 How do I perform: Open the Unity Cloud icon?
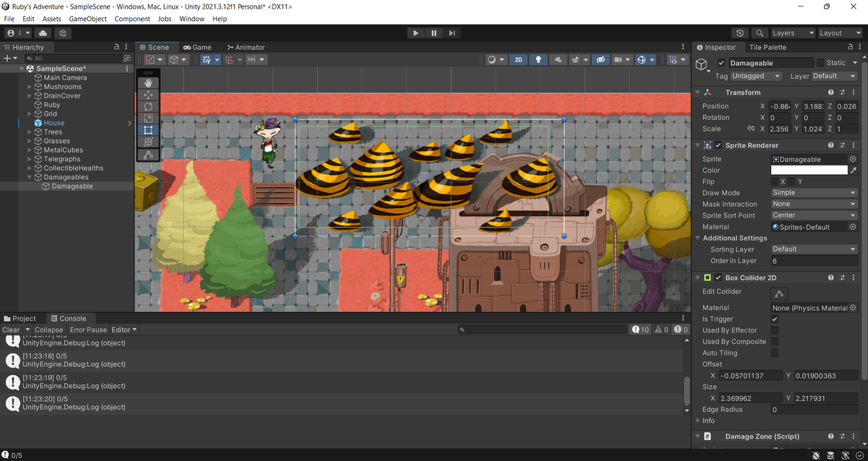tap(43, 33)
